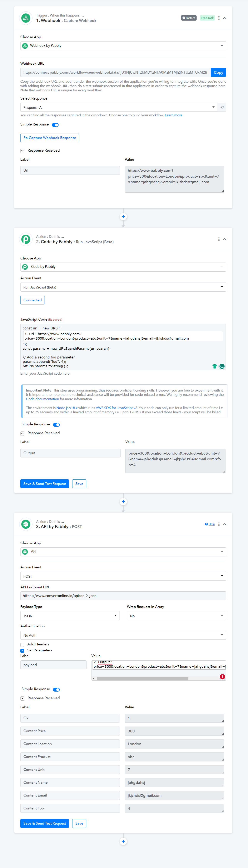
Task: Add a step after Webhook via plus icon
Action: coord(123,217)
